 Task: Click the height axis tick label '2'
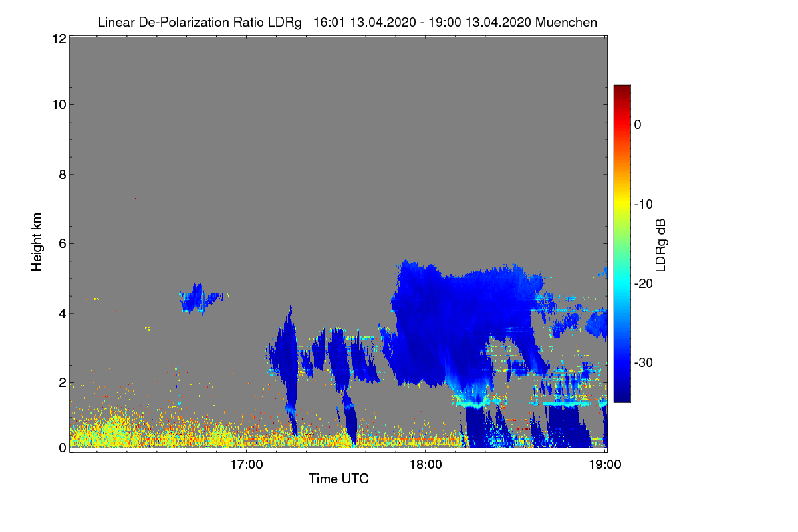(x=62, y=382)
